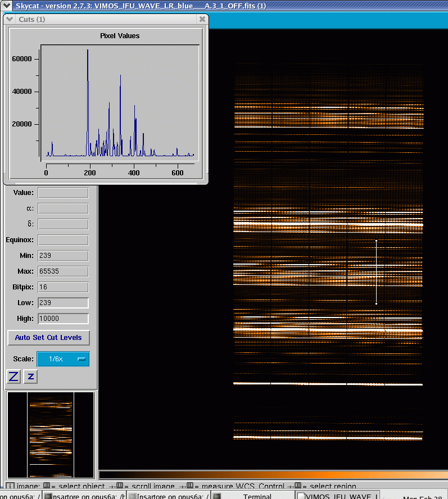Click the Value readout field
Image resolution: width=448 pixels, height=499 pixels.
coord(63,193)
